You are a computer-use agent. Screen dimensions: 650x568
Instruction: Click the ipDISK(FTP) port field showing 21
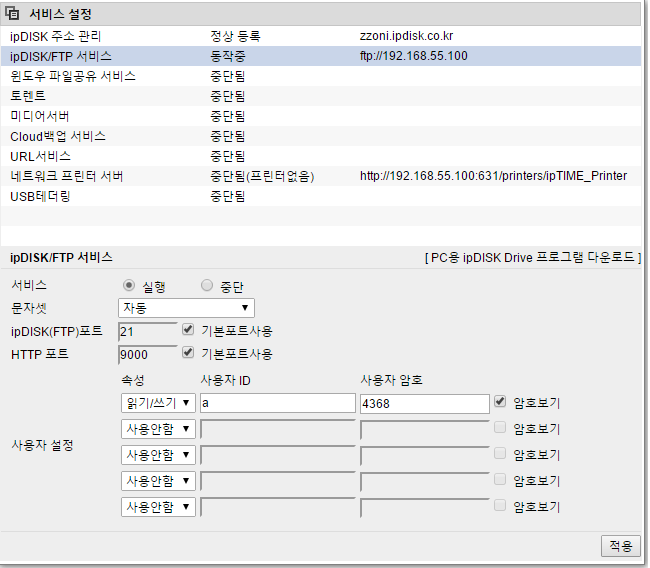(148, 331)
